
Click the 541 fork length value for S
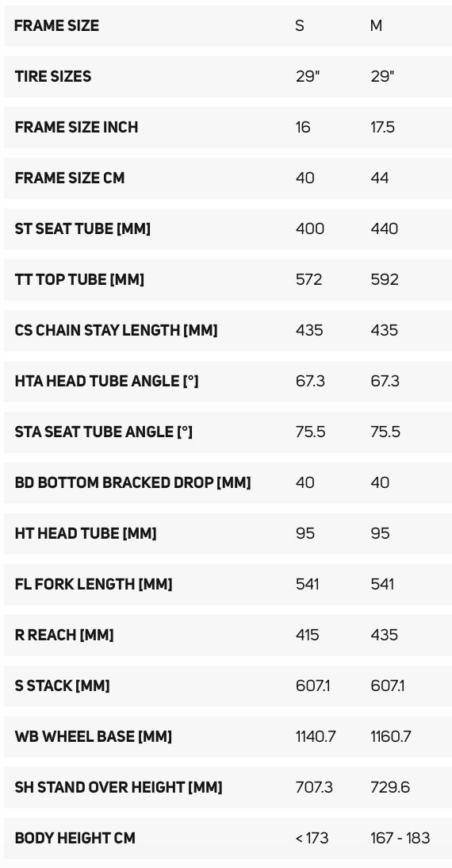[x=307, y=585]
